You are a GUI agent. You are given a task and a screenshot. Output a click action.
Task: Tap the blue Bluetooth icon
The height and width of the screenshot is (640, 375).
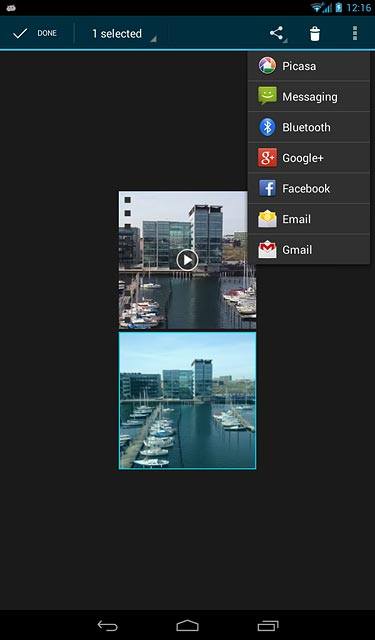coord(267,127)
